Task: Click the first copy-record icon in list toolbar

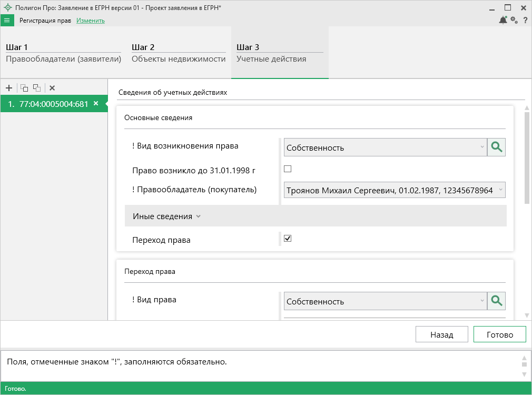Action: coord(24,88)
